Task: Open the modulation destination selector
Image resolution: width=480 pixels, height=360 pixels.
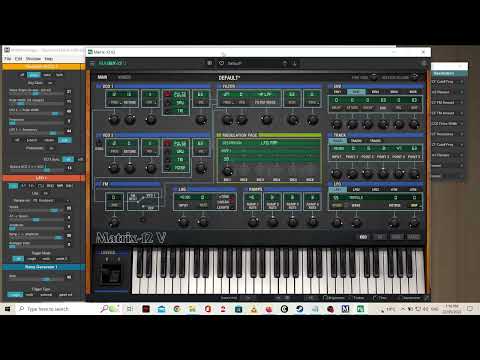Action: (x=269, y=143)
